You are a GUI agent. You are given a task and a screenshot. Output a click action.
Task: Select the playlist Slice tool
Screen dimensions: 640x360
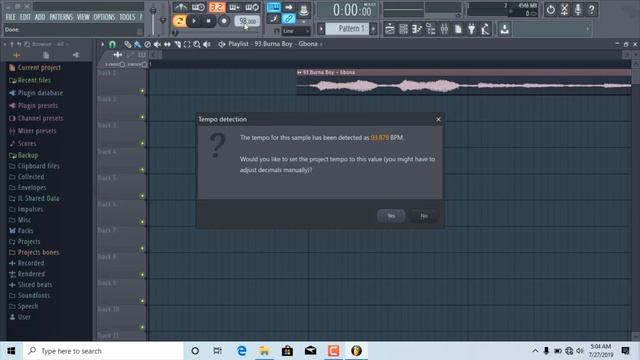pos(177,44)
